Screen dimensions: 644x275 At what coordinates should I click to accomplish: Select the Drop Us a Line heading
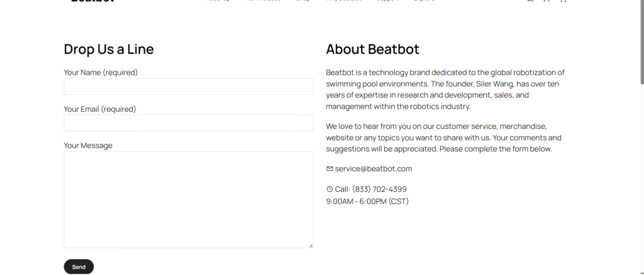109,49
